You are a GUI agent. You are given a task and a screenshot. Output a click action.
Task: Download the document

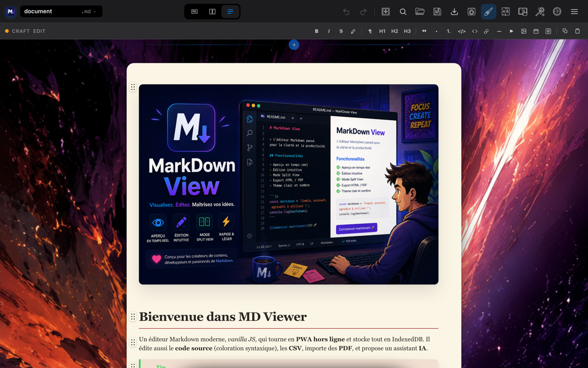click(x=454, y=11)
